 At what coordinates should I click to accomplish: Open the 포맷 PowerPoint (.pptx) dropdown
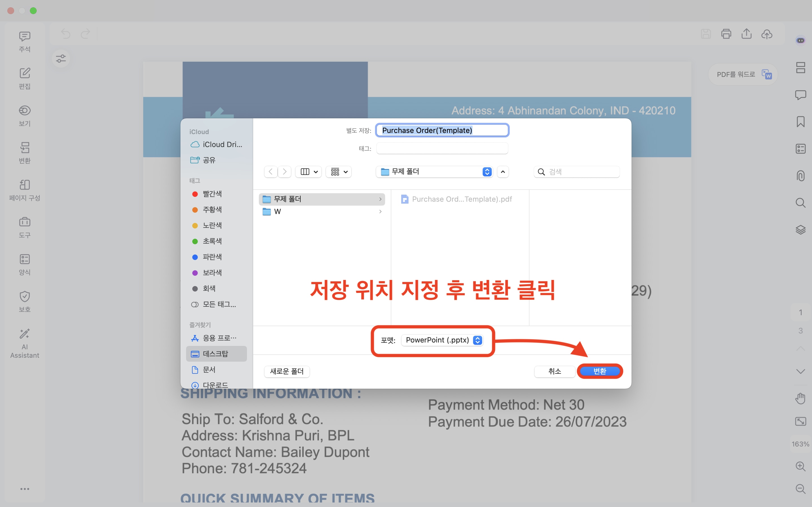point(442,340)
